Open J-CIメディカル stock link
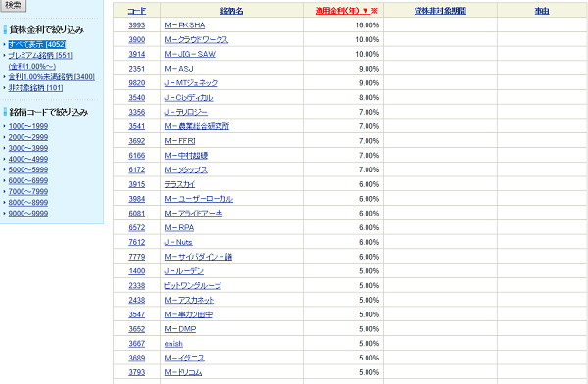 [x=188, y=98]
